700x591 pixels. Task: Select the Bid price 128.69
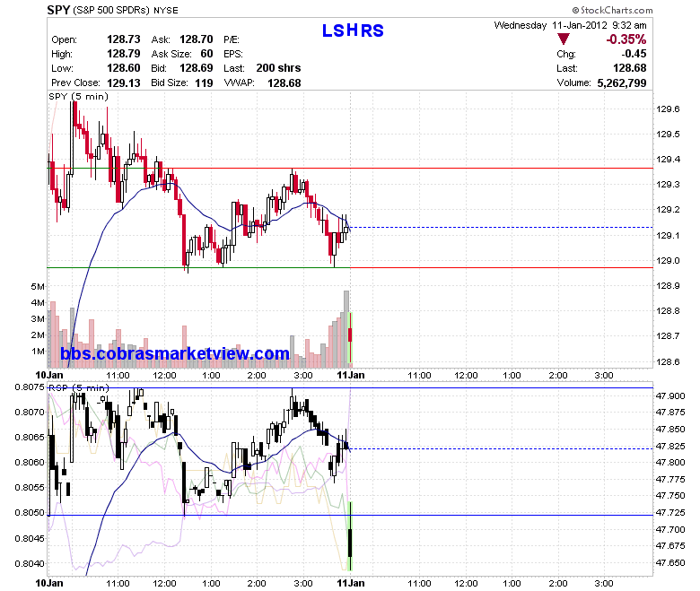point(197,68)
